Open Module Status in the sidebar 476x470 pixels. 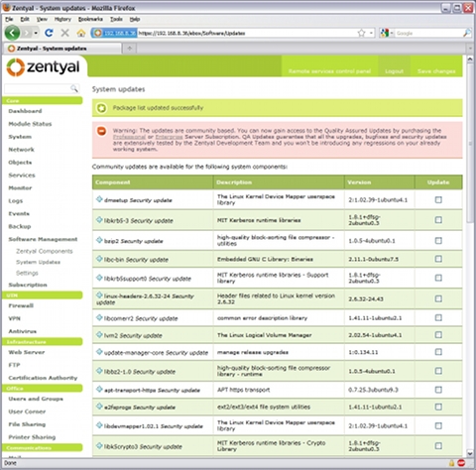pos(30,124)
